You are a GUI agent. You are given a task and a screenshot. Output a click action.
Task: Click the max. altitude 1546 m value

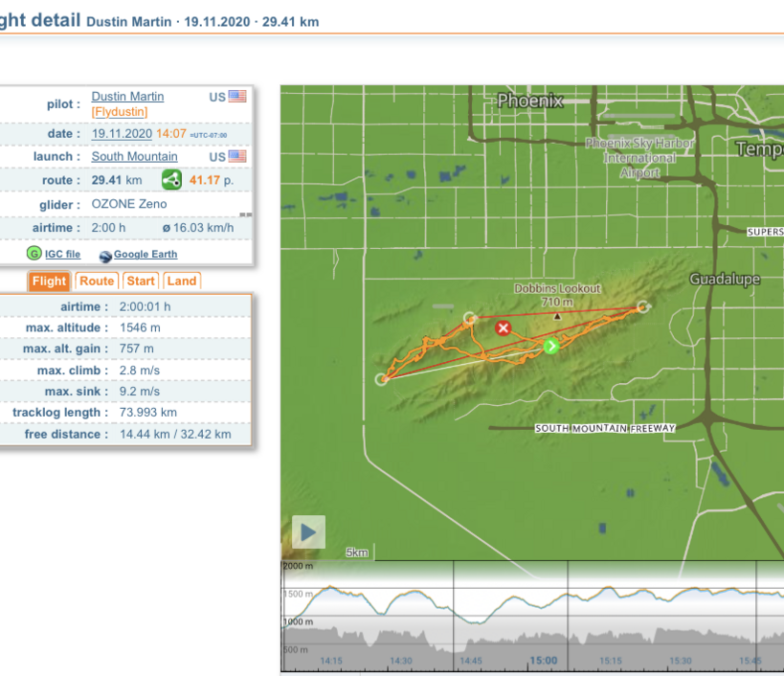click(140, 327)
